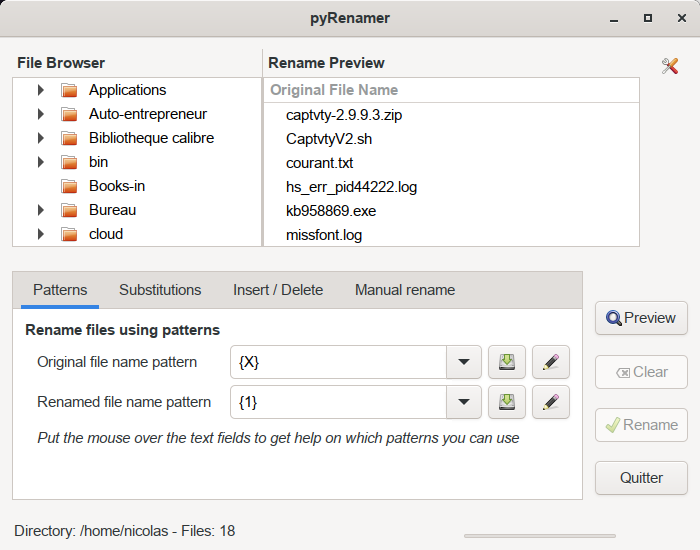Click the Applications folder icon
700x550 pixels.
pos(69,90)
